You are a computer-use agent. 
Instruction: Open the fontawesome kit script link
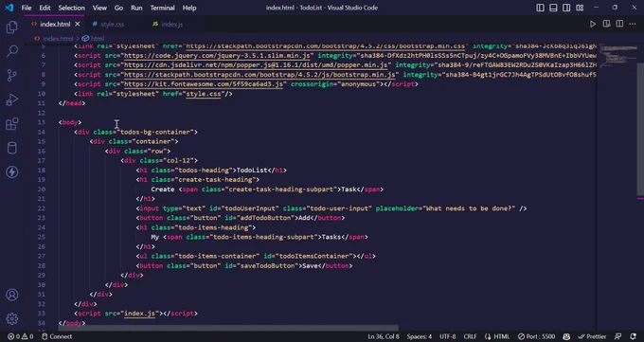204,84
